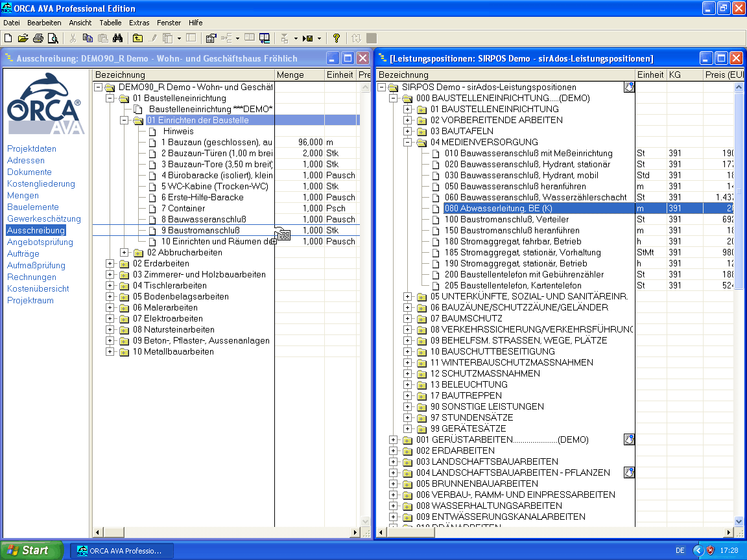Image resolution: width=747 pixels, height=560 pixels.
Task: Click the hierarchy filter toolbar icon
Action: tap(285, 38)
